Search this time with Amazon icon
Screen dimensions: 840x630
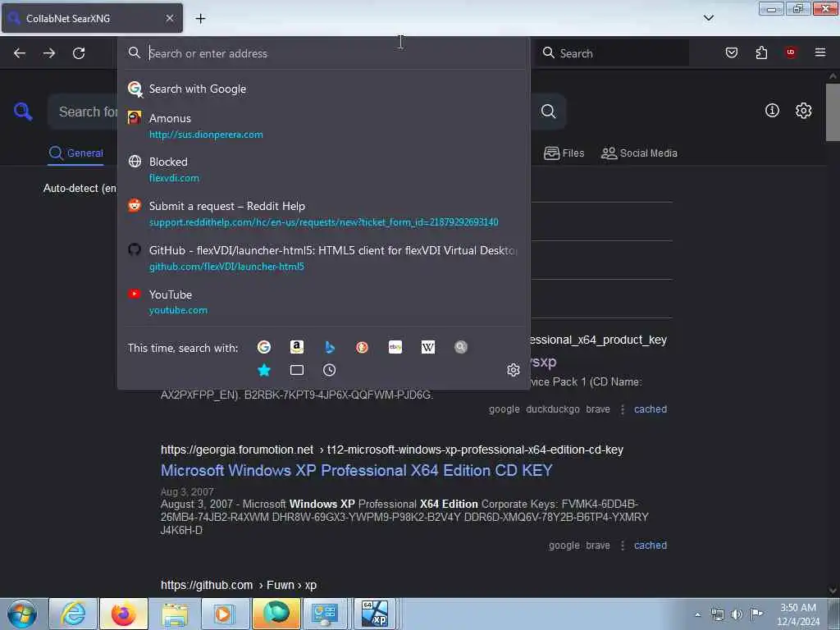[x=297, y=347]
